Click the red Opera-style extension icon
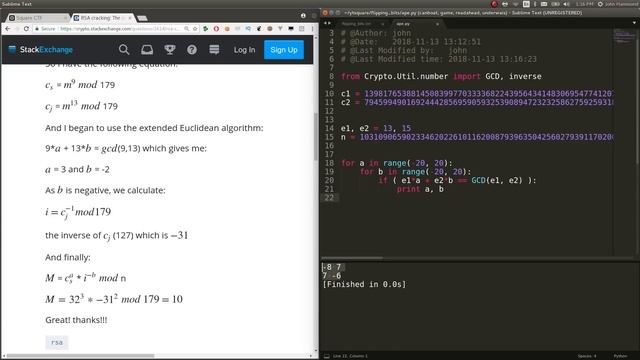 pyautogui.click(x=216, y=29)
